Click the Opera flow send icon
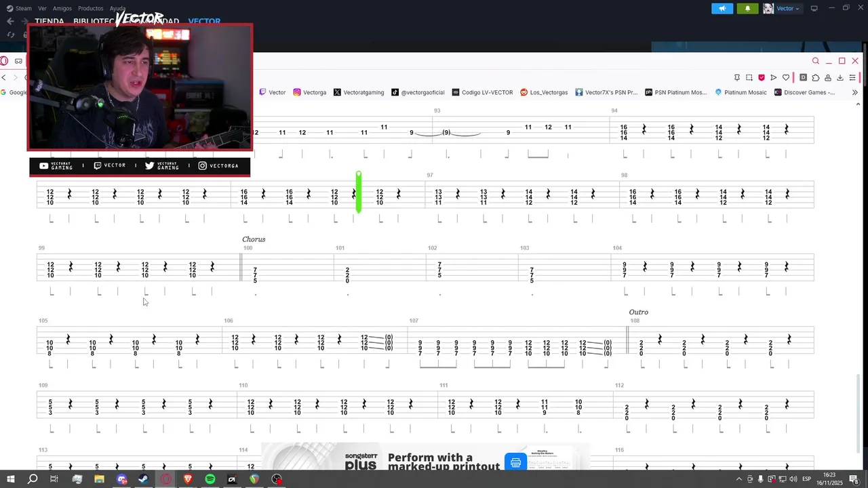Image resolution: width=868 pixels, height=488 pixels. coord(773,77)
